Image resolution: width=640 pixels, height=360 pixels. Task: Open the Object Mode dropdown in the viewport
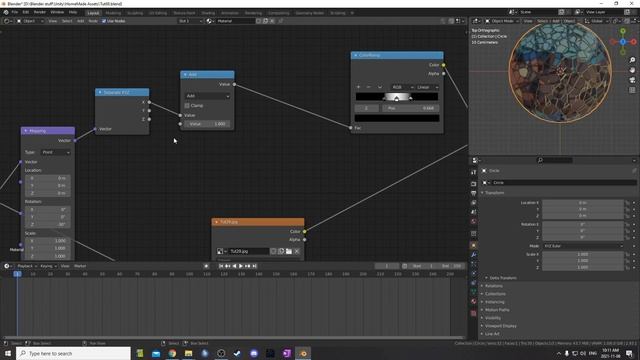coord(502,21)
